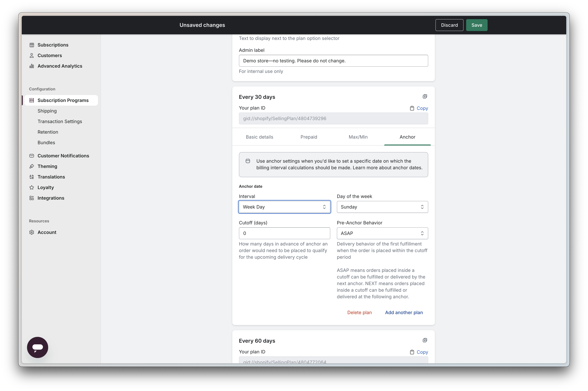Click the duplicate icon on Every 30 days plan
This screenshot has height=391, width=588.
pyautogui.click(x=425, y=97)
